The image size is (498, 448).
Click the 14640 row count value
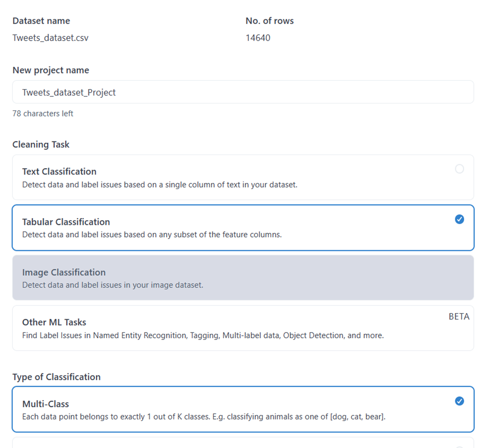pyautogui.click(x=258, y=38)
